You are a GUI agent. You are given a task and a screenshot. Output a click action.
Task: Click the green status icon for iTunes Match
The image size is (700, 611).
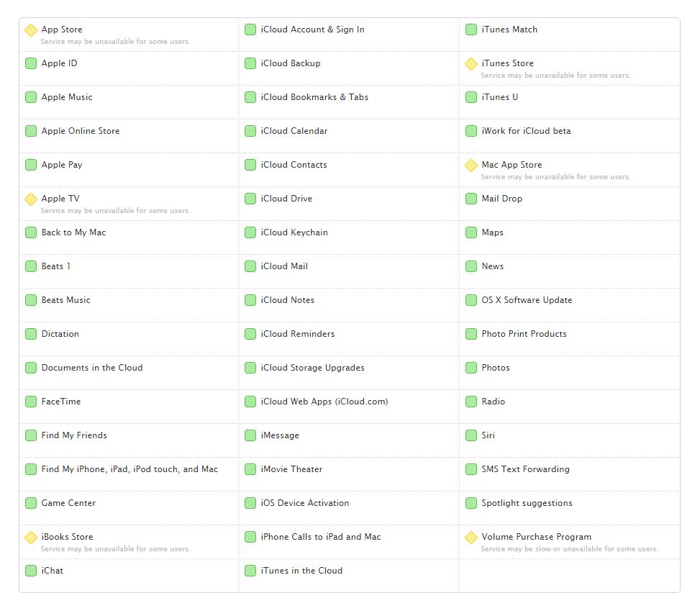click(471, 30)
